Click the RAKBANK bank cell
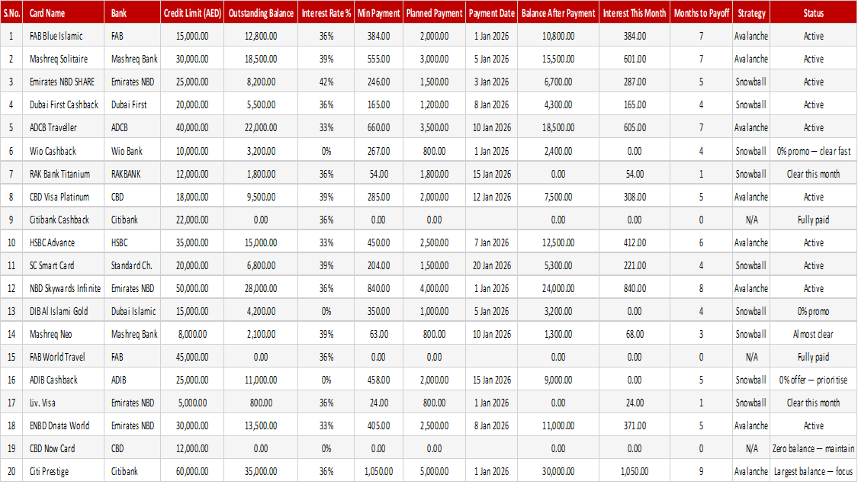 click(132, 174)
